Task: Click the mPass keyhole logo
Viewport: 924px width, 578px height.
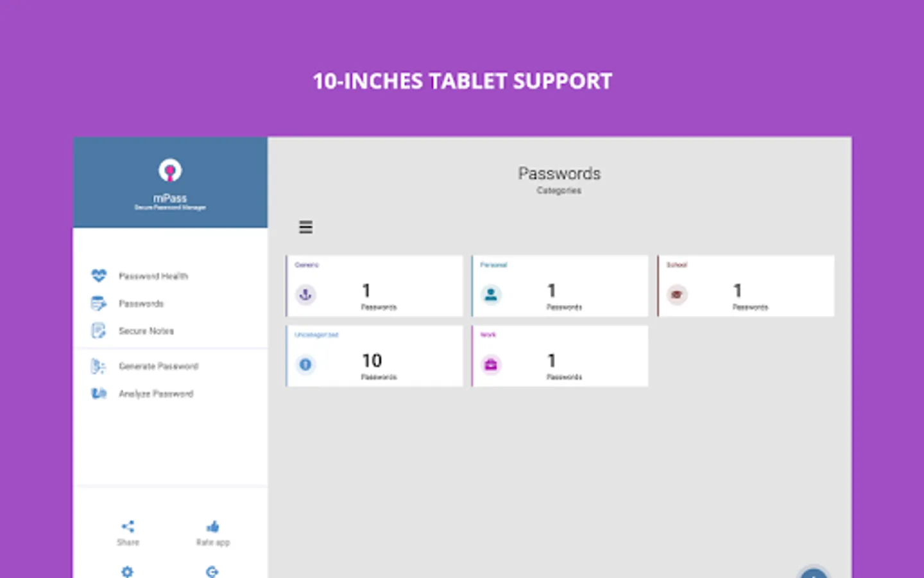Action: tap(170, 171)
